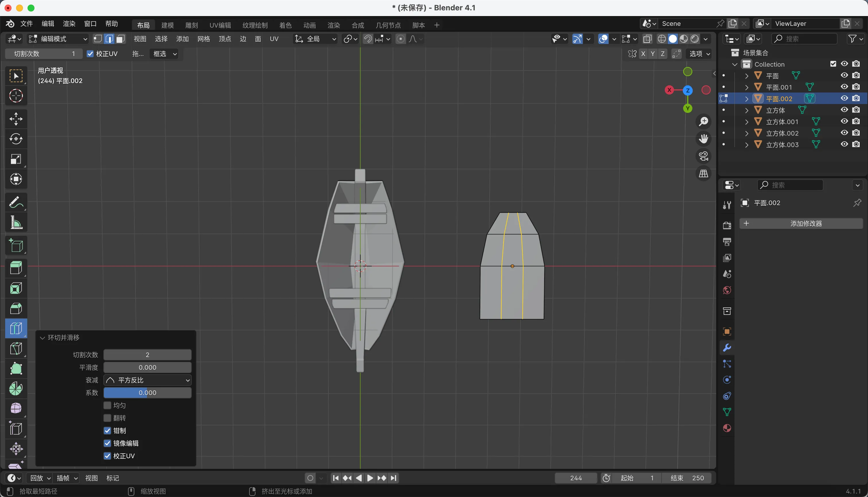Select the Move tool in toolbar
868x497 pixels.
tap(16, 119)
